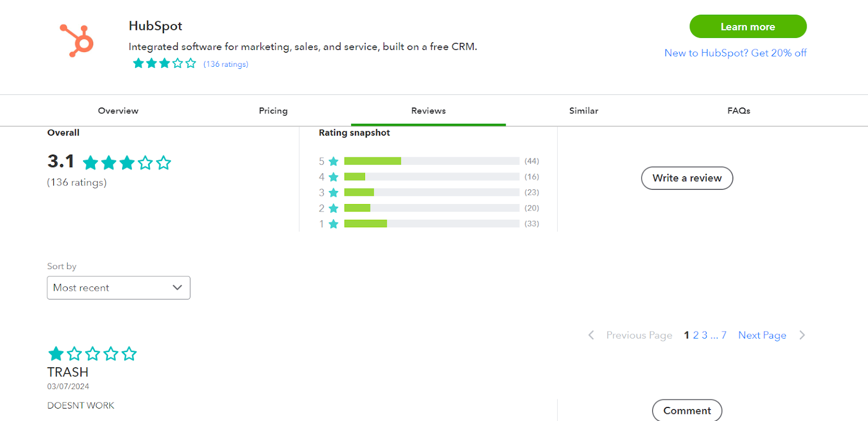This screenshot has height=421, width=868.
Task: Filter by the 5 star rating bar
Action: 432,161
